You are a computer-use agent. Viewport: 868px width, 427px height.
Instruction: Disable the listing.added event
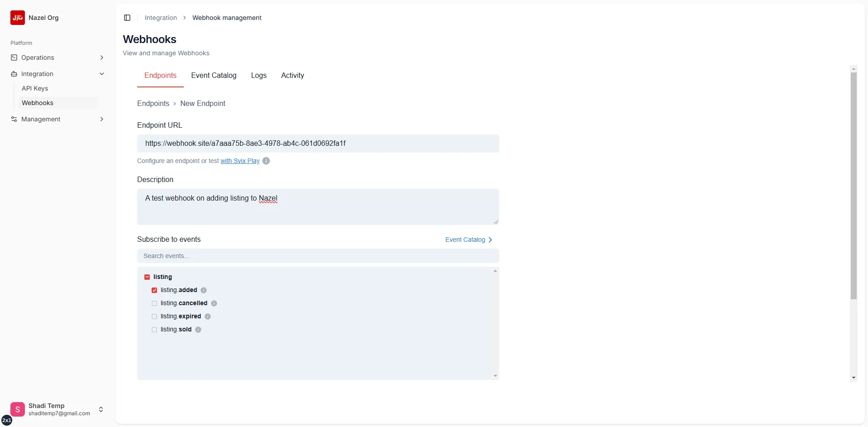(x=154, y=290)
